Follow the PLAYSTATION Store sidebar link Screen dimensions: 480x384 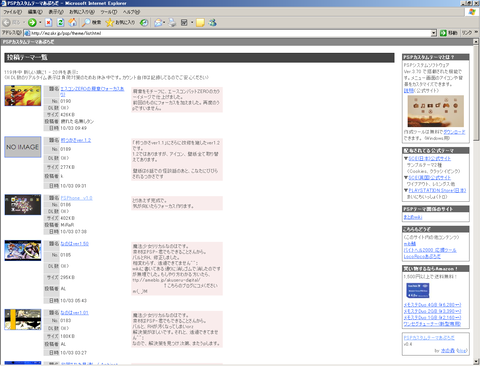pyautogui.click(x=437, y=190)
